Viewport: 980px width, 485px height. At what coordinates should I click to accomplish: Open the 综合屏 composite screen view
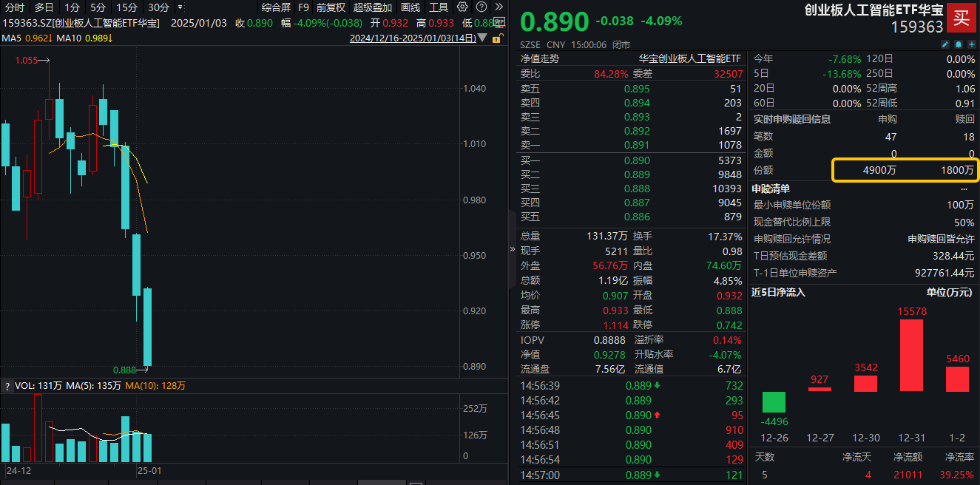coord(278,7)
